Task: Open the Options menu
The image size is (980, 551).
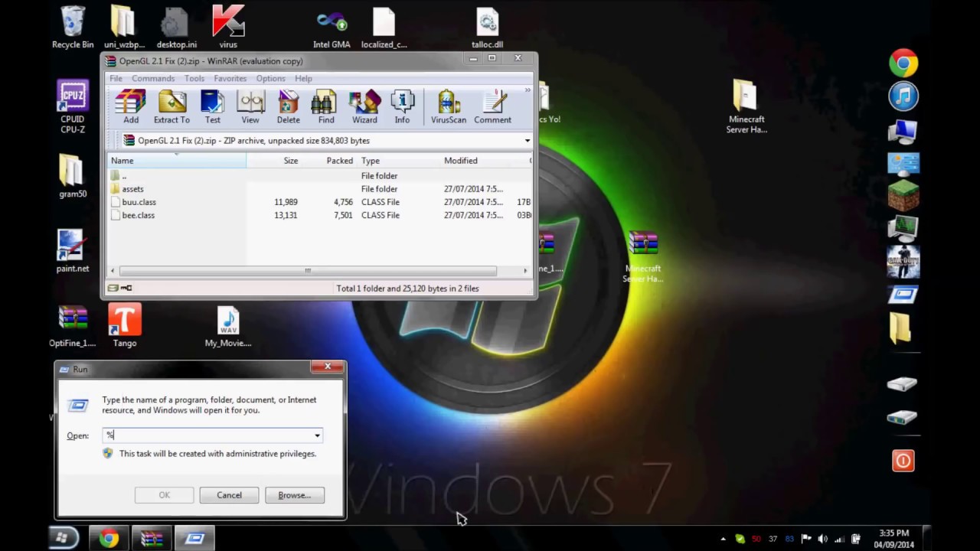Action: tap(270, 78)
